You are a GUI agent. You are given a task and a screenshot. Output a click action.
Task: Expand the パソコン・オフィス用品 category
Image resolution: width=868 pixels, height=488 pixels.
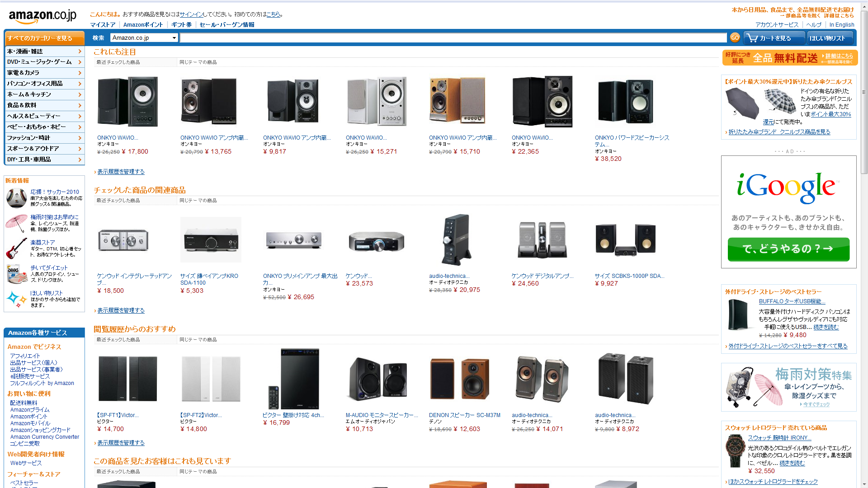44,84
